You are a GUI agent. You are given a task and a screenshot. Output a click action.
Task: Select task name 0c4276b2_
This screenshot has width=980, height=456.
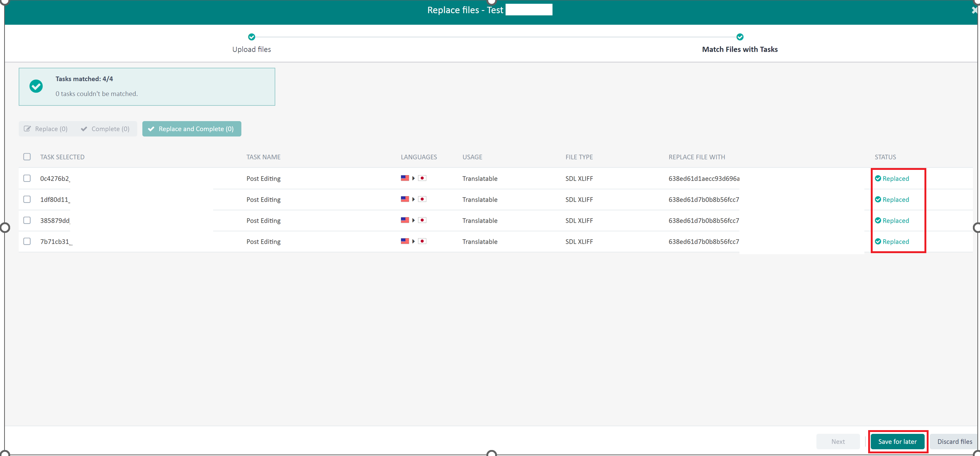(x=55, y=178)
